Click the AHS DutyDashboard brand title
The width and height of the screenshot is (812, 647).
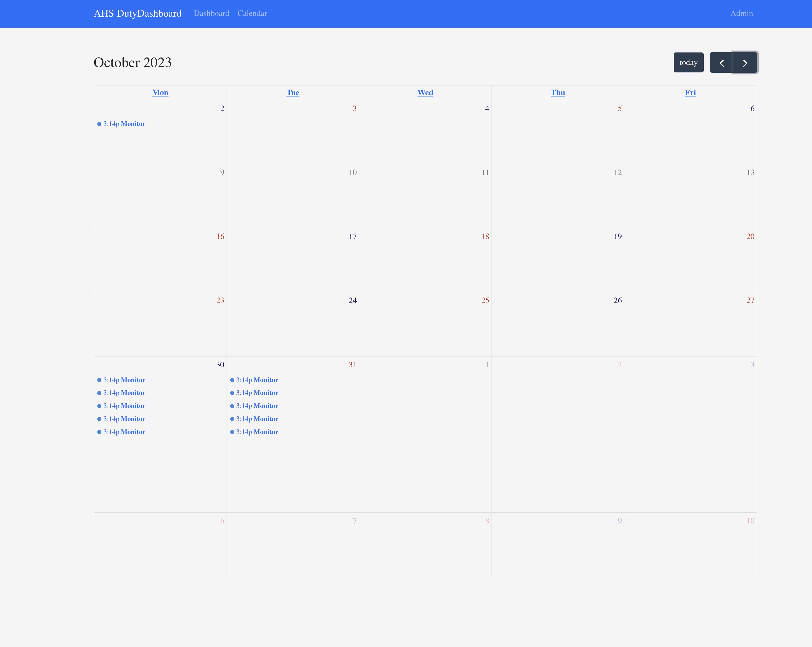(137, 14)
